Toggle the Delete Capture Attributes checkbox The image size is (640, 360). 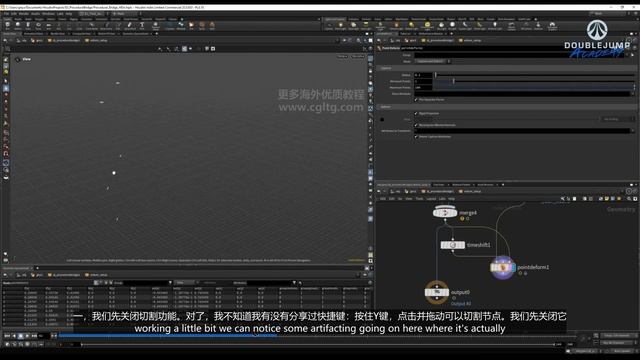416,137
